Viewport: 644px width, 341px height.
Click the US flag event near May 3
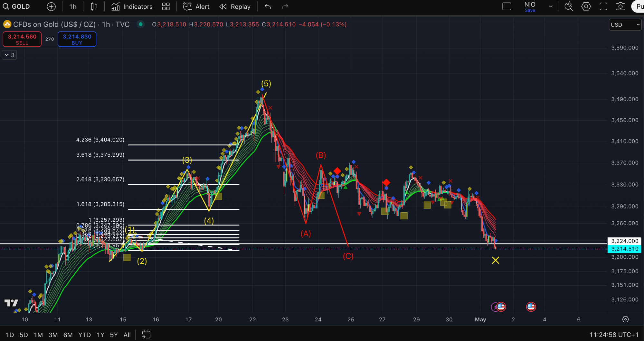coord(531,307)
